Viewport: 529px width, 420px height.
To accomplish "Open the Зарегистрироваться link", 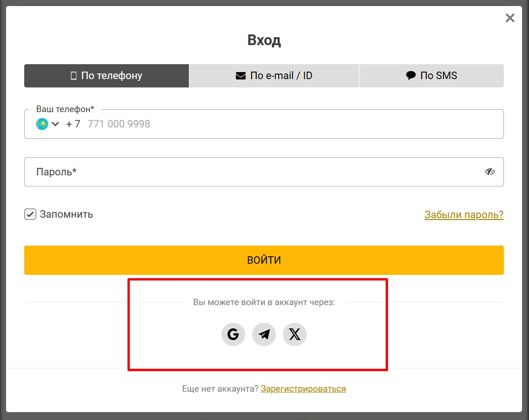I will [303, 389].
